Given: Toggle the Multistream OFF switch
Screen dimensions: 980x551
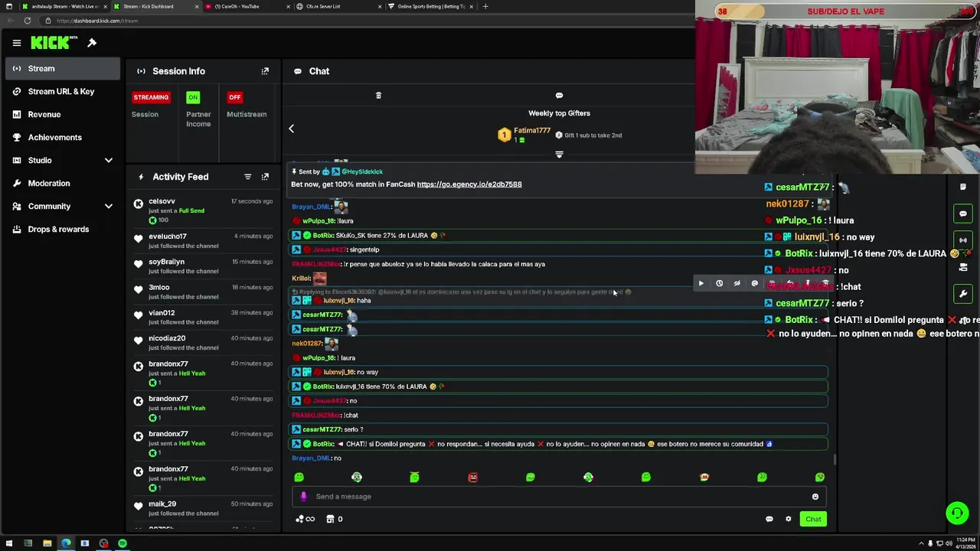Looking at the screenshot, I should pyautogui.click(x=235, y=97).
